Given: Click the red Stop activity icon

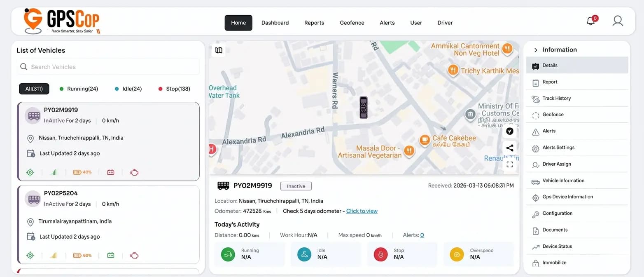Looking at the screenshot, I should (380, 254).
